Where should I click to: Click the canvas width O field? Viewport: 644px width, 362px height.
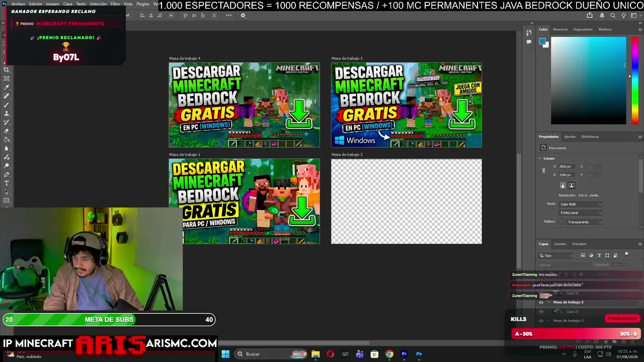568,166
